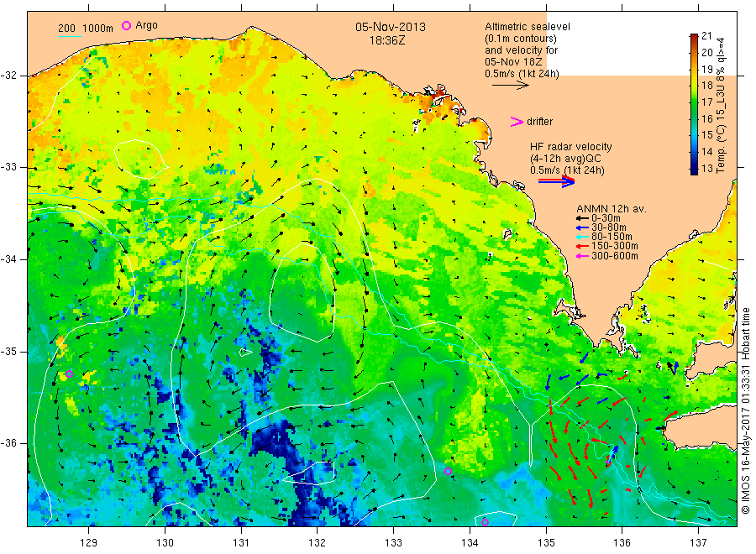This screenshot has height=554, width=756.
Task: Click Argo float marker near 133.7E 36.3S
Action: 448,471
